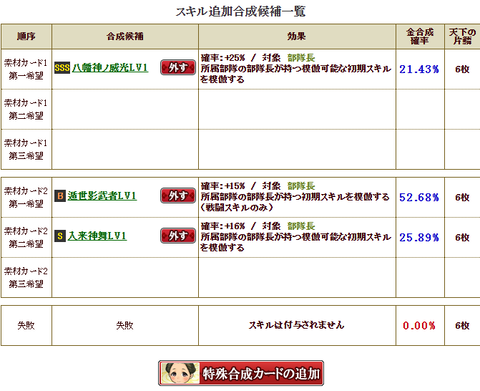Click the SSS rank badge icon
480x391 pixels.
(62, 68)
